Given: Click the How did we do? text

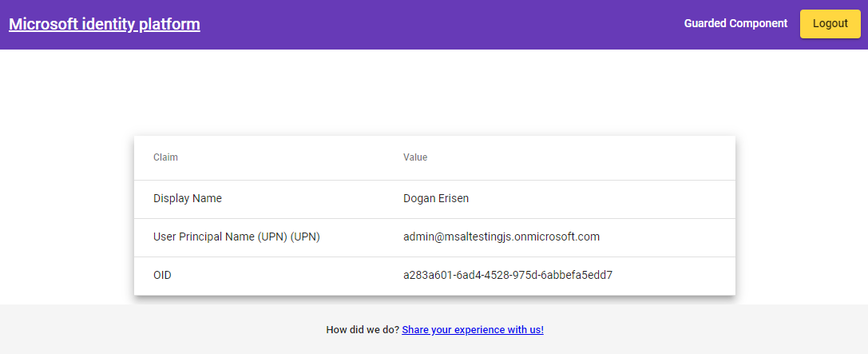Looking at the screenshot, I should click(363, 329).
